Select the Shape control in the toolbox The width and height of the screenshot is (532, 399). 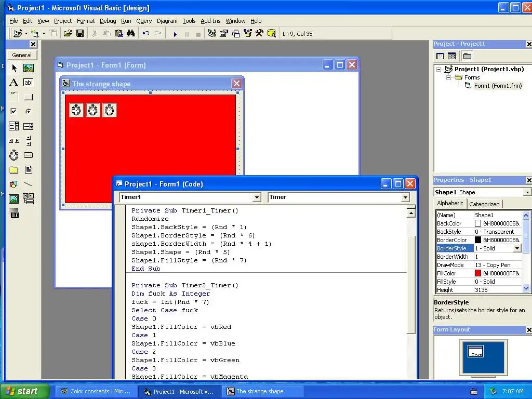pos(14,184)
